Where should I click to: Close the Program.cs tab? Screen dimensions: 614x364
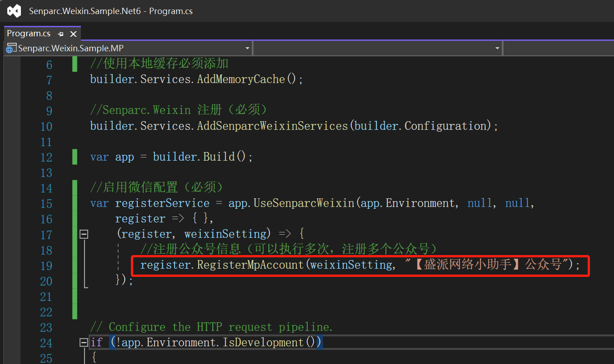pos(73,34)
